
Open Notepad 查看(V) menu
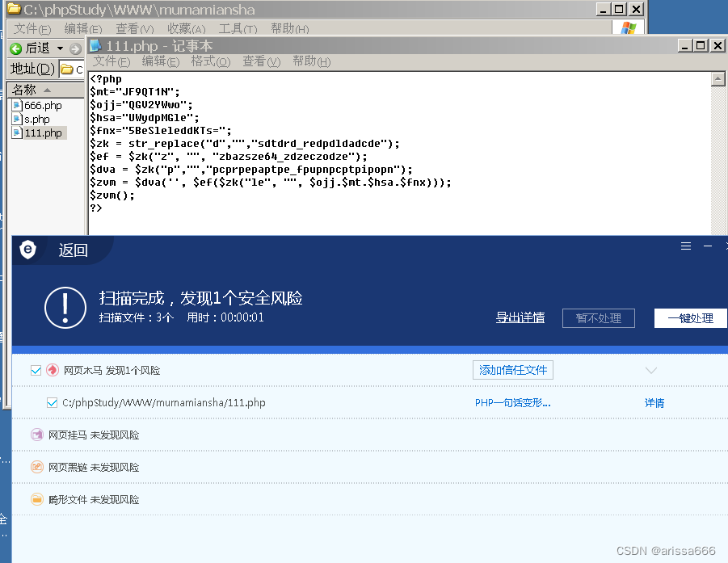point(262,61)
